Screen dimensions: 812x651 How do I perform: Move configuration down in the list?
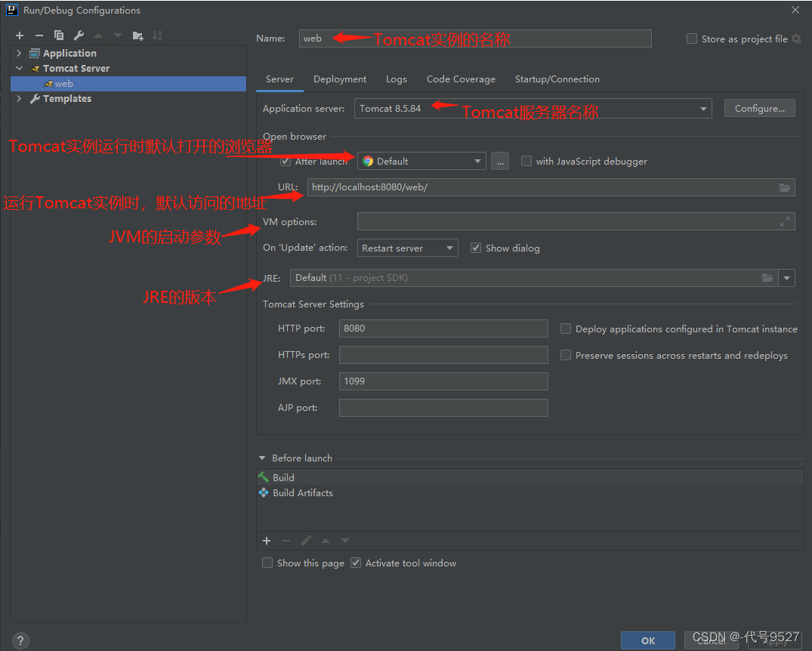118,35
